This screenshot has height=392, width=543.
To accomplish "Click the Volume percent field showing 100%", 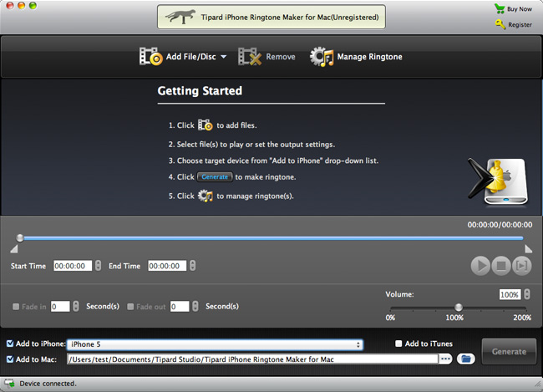I will (510, 294).
